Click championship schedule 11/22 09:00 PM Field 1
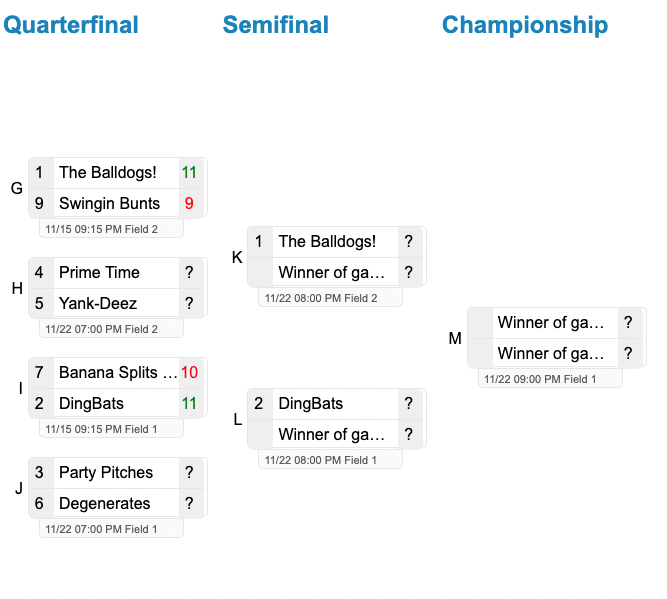 coord(550,379)
